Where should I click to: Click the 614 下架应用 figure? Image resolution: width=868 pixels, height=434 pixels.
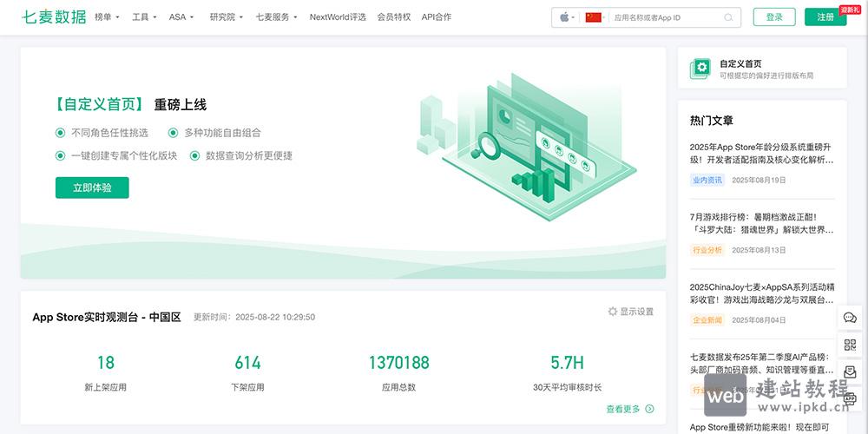(x=247, y=363)
